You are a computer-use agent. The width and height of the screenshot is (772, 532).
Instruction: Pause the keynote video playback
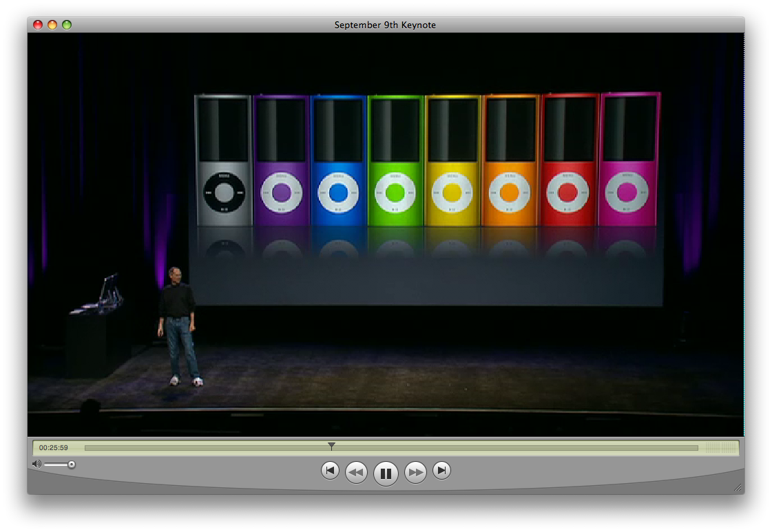point(386,474)
